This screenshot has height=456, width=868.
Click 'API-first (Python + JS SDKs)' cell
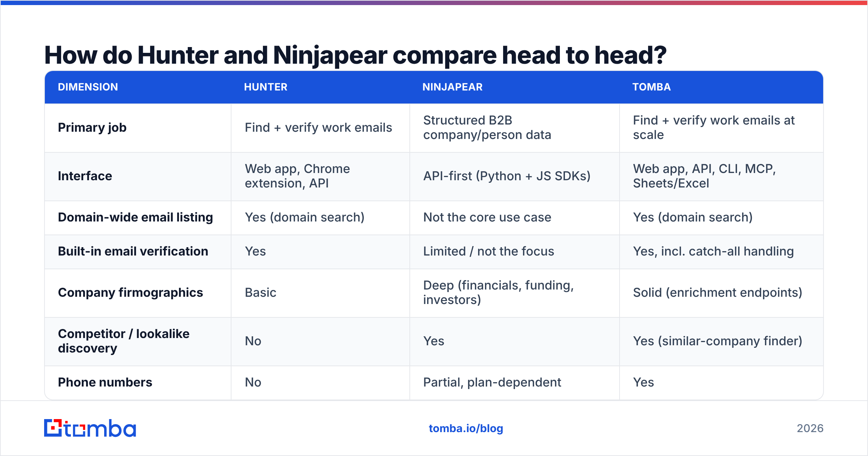coord(507,176)
